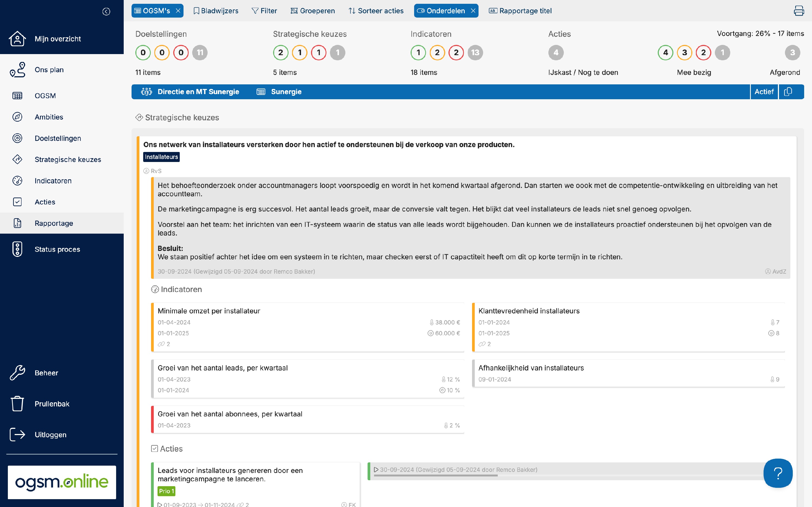Remove the Onderdelen chip
812x507 pixels.
(473, 11)
